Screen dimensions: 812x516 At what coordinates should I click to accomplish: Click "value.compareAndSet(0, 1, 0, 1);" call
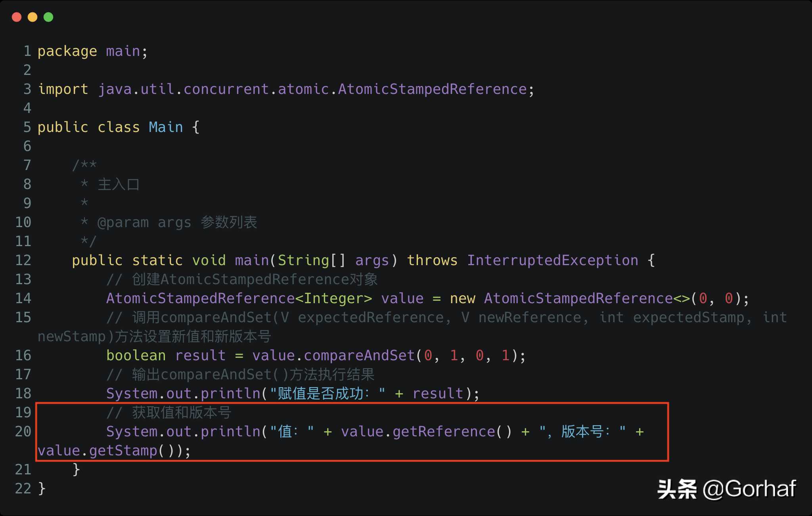coord(389,355)
